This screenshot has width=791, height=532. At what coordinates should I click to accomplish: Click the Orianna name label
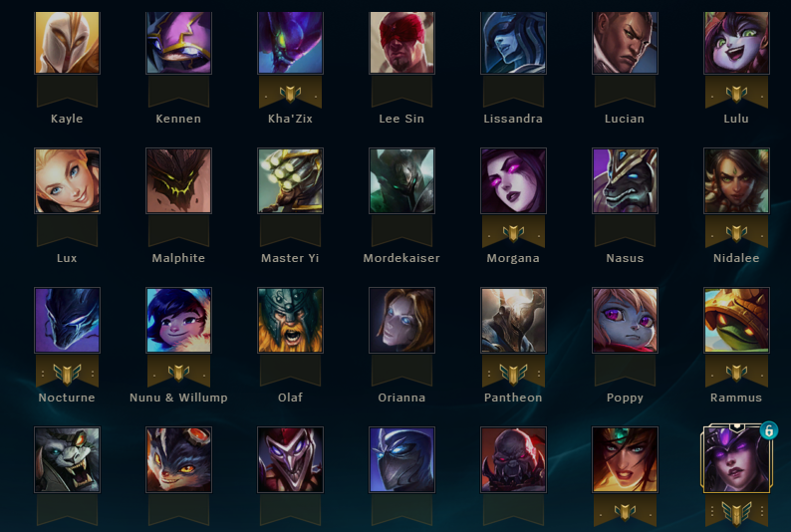(x=401, y=398)
